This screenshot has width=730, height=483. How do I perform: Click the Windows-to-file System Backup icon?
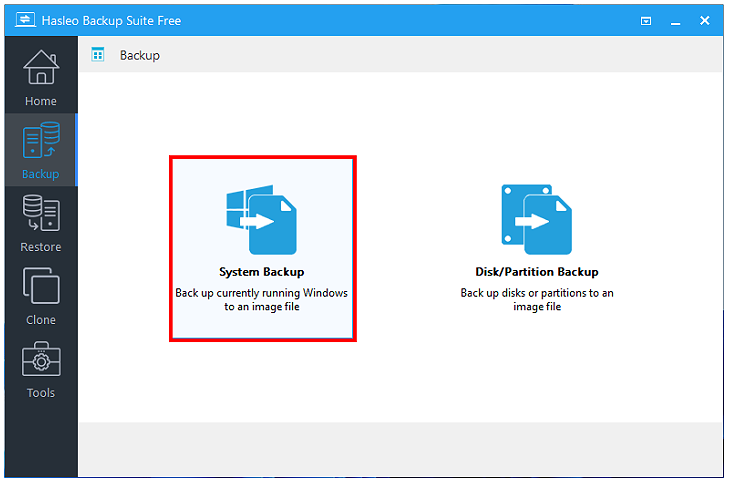[x=261, y=219]
